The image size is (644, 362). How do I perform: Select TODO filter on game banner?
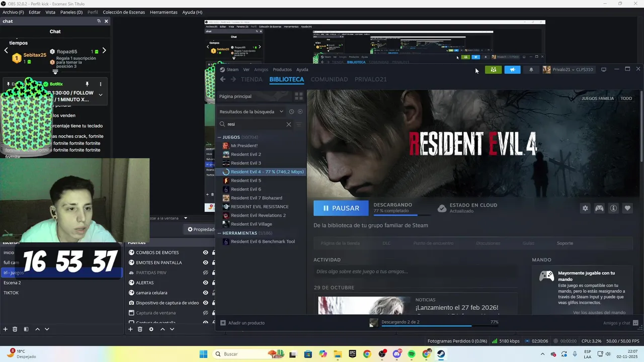coord(626,99)
